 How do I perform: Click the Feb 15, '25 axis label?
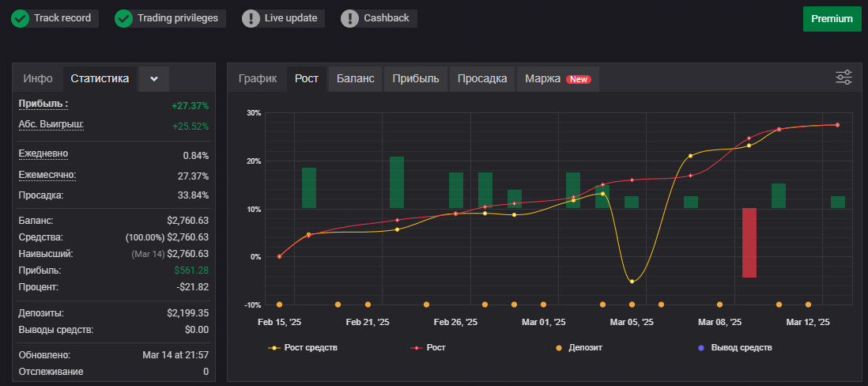click(x=279, y=322)
